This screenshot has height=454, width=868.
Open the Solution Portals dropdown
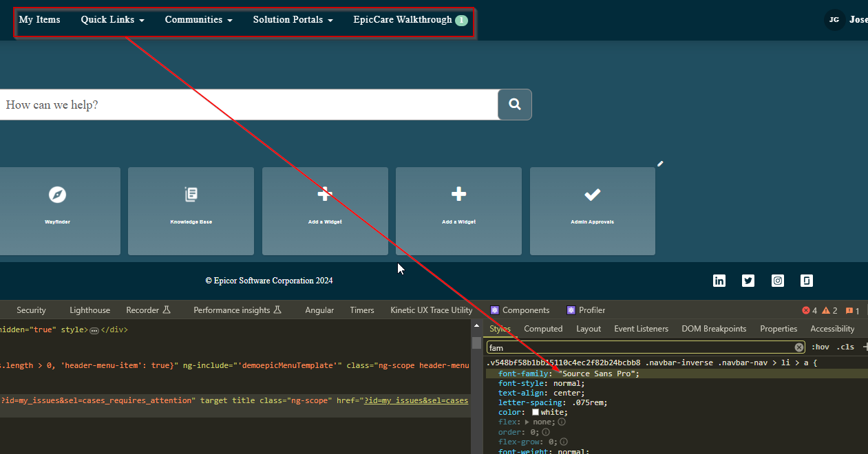tap(293, 20)
